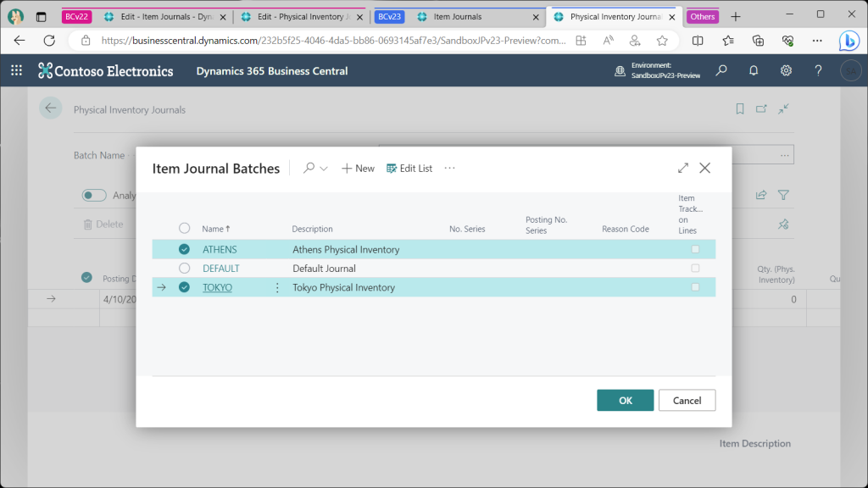Open Batch Name lookup ellipsis

784,156
